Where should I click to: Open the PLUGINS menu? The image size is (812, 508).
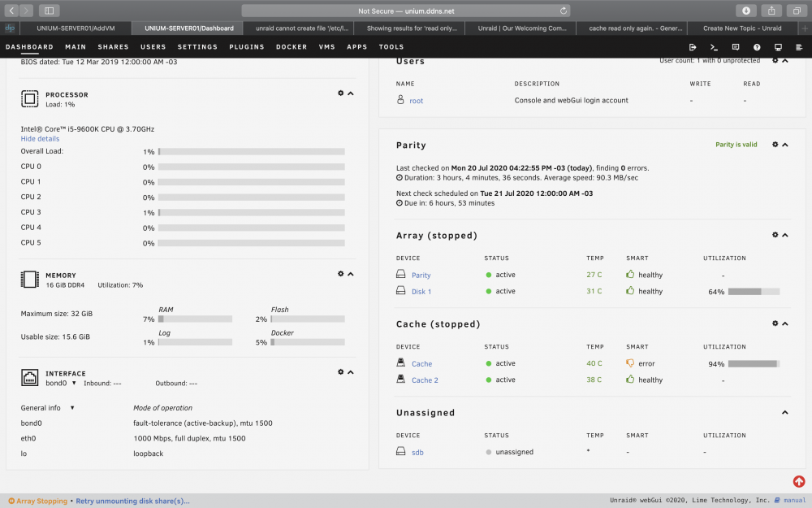(247, 46)
